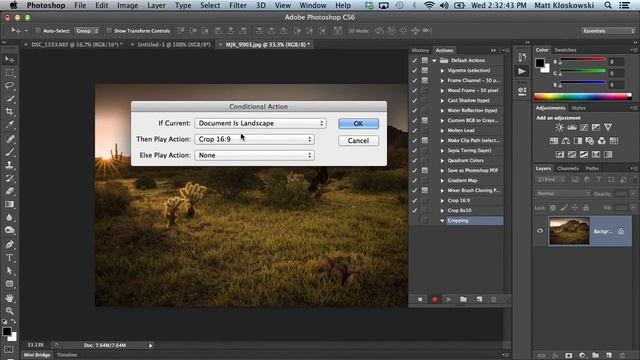Viewport: 640px width, 360px height.
Task: Open the Filter menu
Action: click(238, 5)
